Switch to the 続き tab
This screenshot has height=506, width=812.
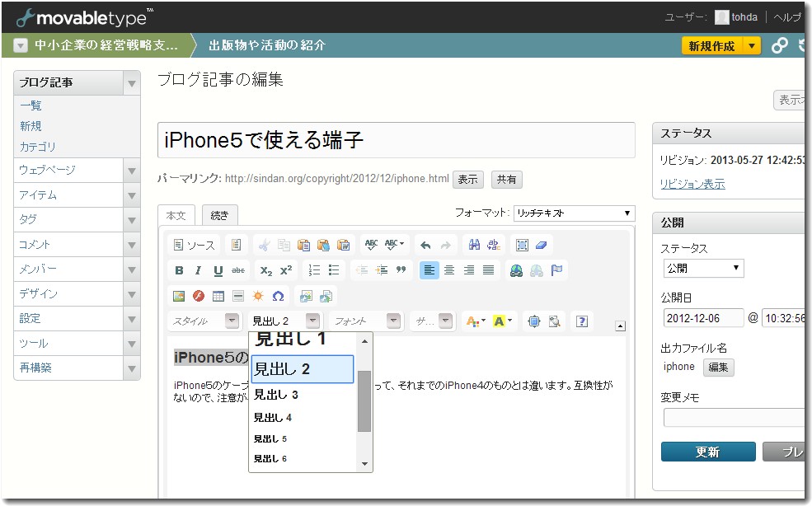pos(219,215)
